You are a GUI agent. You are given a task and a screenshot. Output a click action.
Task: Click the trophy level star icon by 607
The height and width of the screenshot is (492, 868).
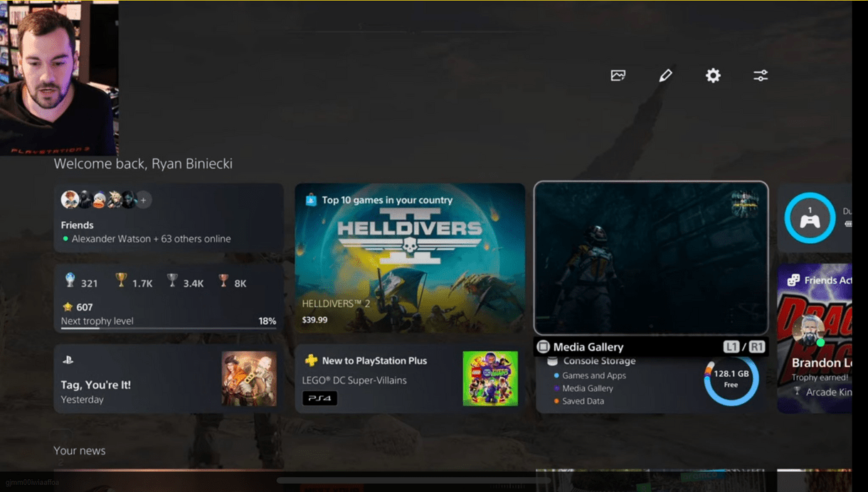point(68,307)
